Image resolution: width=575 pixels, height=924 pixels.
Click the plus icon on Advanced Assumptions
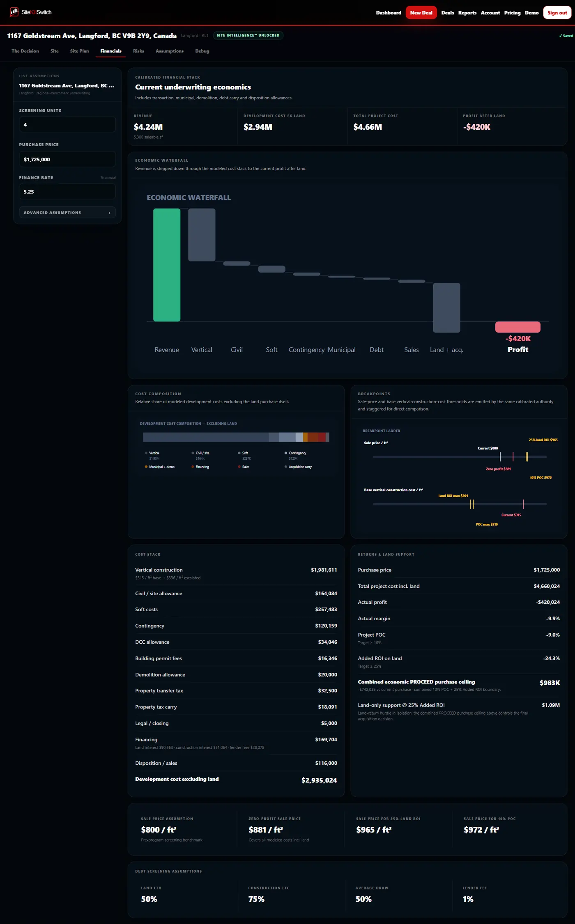pos(109,213)
